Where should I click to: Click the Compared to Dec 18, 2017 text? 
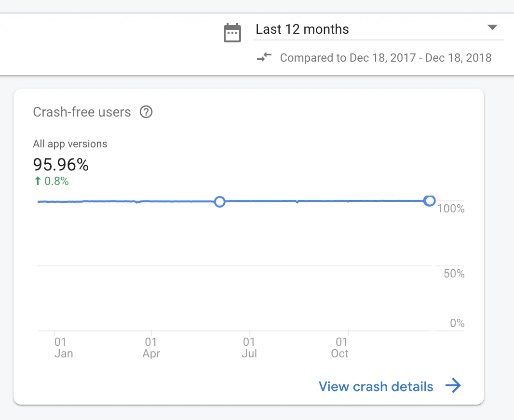pyautogui.click(x=386, y=58)
